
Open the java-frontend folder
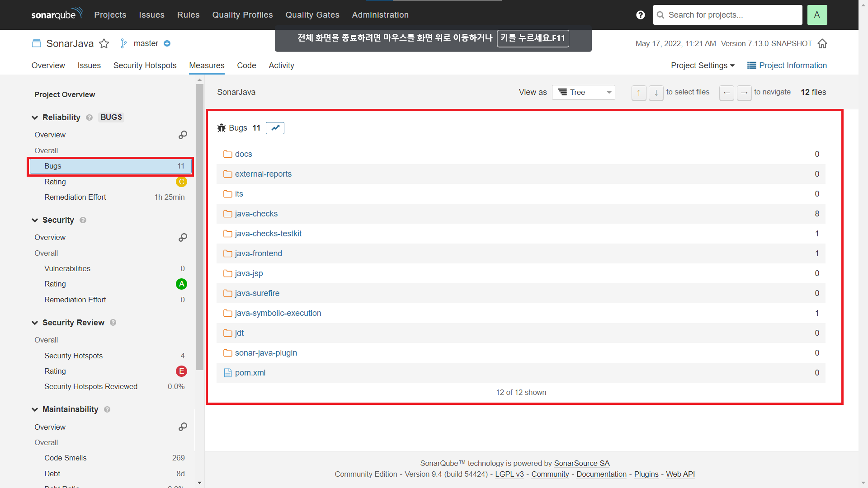tap(258, 253)
